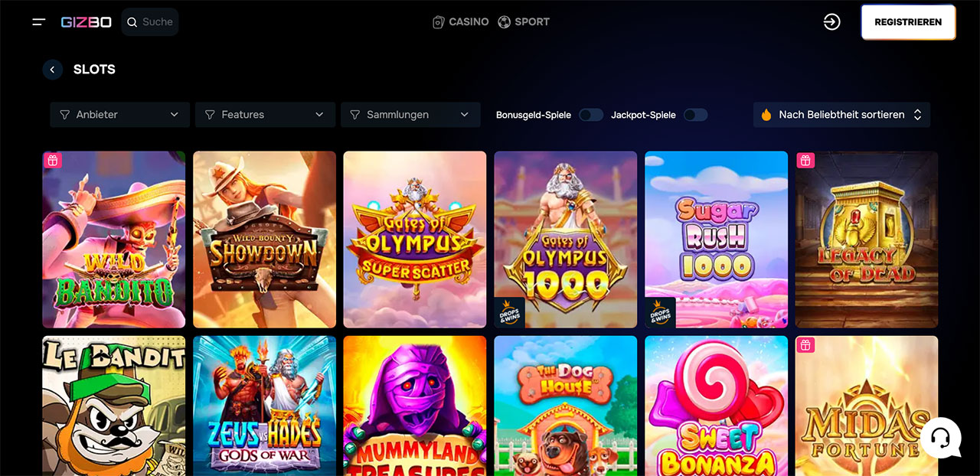Open the hamburger side menu
Image resolution: width=980 pixels, height=476 pixels.
[39, 22]
